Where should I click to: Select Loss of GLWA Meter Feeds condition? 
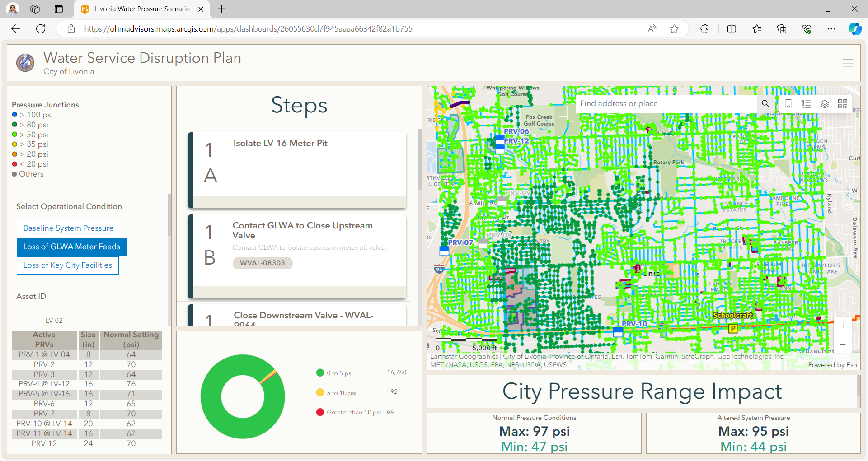(x=72, y=247)
